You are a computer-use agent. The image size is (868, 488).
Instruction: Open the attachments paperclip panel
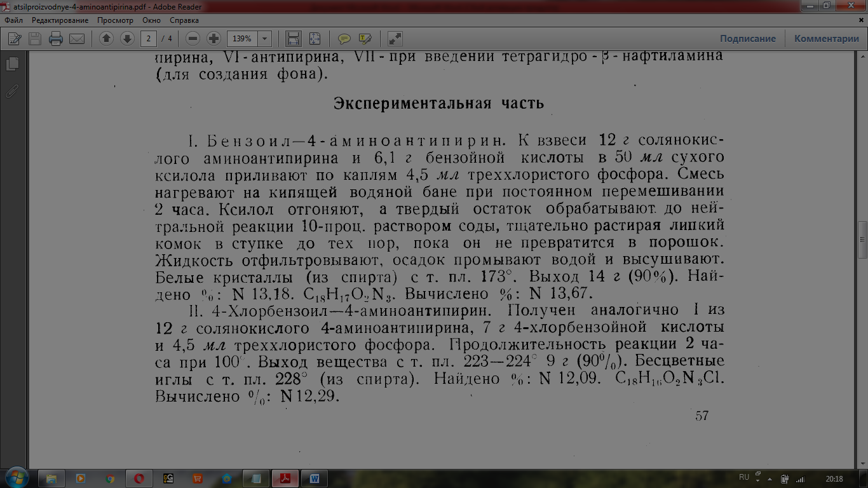[x=11, y=91]
